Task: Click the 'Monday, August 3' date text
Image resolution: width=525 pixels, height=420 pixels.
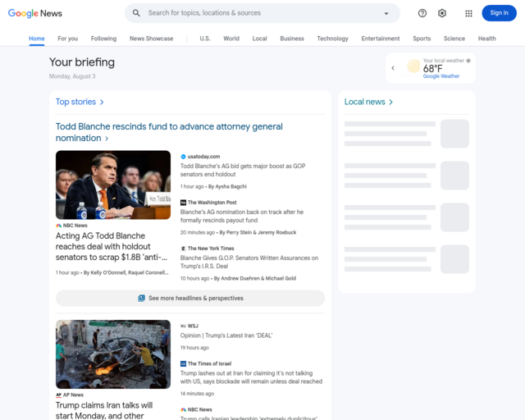Action: coord(72,76)
